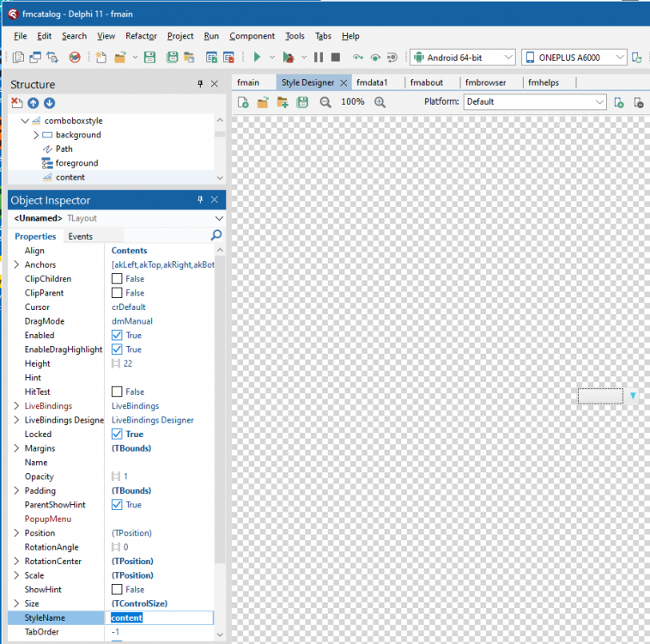Search properties in Object Inspector
The width and height of the screenshot is (650, 644).
point(216,235)
